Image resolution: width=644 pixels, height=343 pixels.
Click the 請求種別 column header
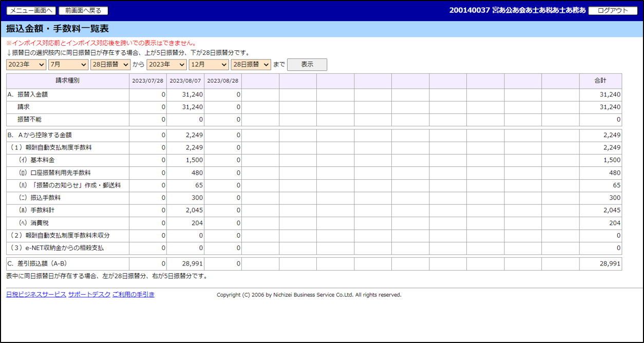click(x=68, y=81)
